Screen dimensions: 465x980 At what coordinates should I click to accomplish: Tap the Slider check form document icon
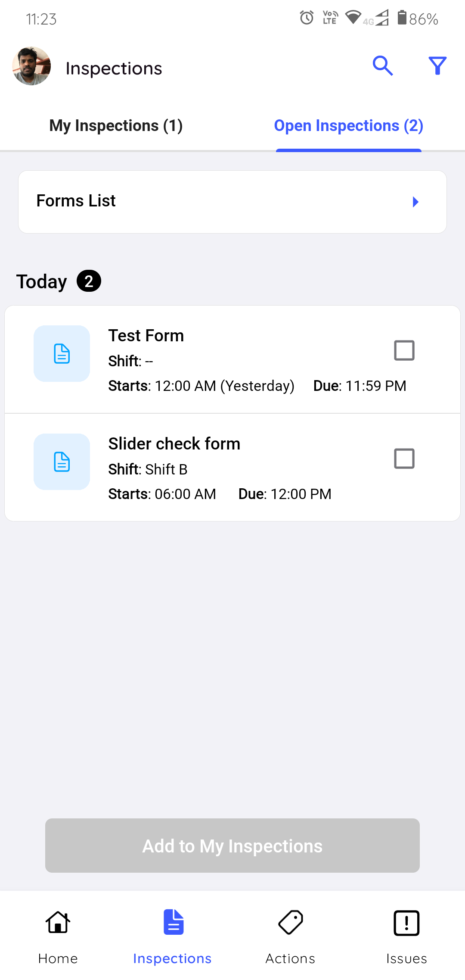62,462
